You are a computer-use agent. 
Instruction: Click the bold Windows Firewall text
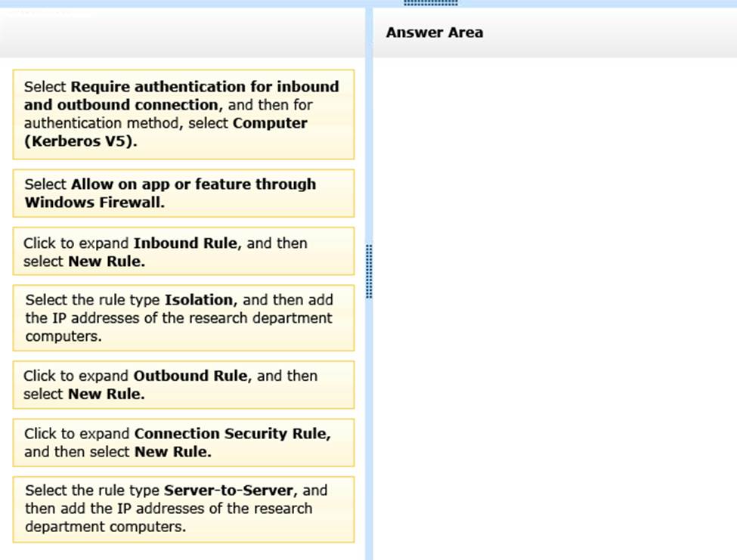(x=94, y=203)
